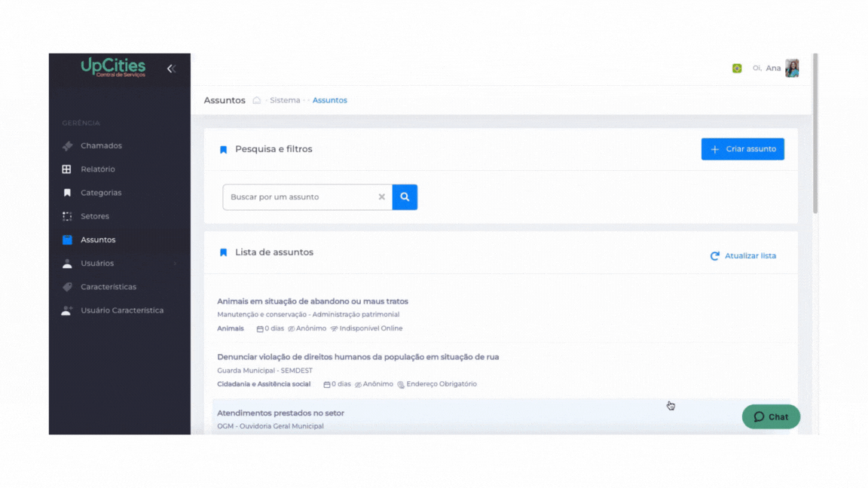Click the Setores icon in the sidebar
The height and width of the screenshot is (488, 868).
67,216
